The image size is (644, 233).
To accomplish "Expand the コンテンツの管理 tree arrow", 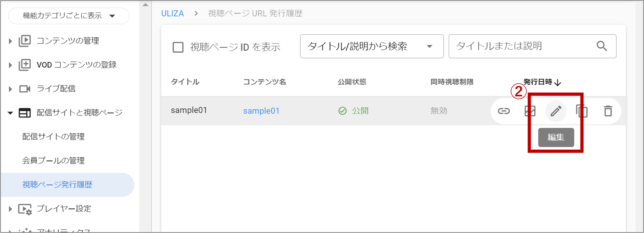I will tap(10, 41).
